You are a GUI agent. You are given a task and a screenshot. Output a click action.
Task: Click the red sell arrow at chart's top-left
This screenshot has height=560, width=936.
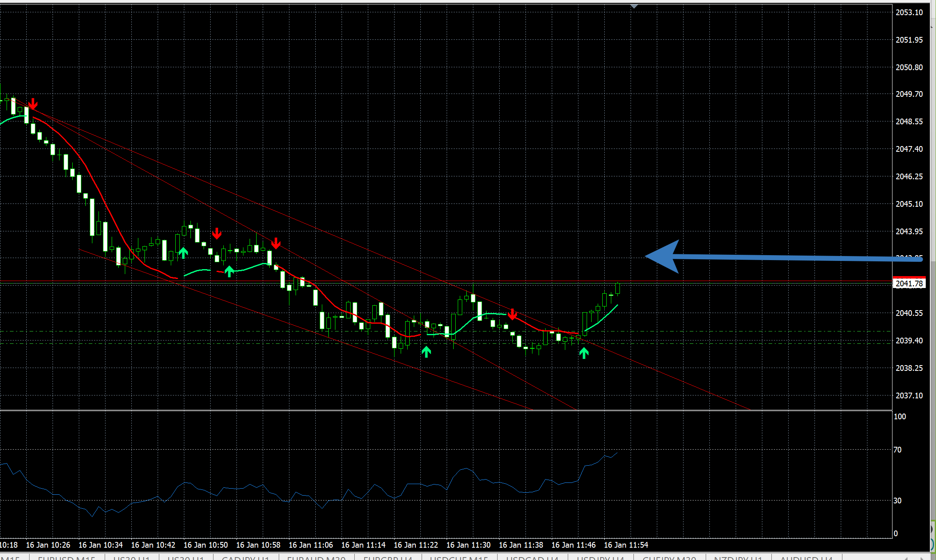click(x=33, y=104)
